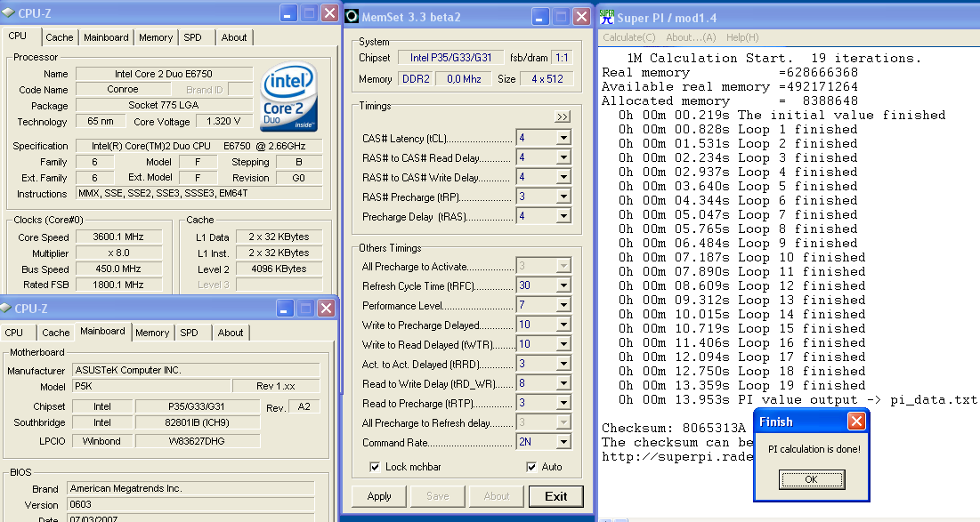The width and height of the screenshot is (980, 522).
Task: Click the Bus Speed value 450.0 MHz
Action: coord(118,269)
